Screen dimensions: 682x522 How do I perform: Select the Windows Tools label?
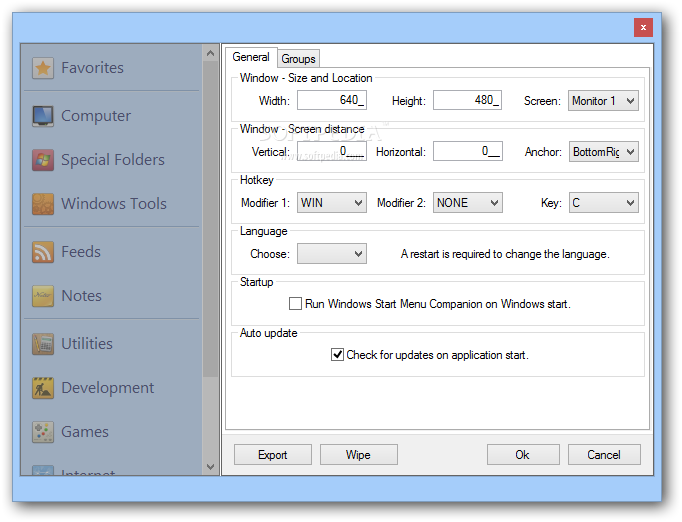(114, 204)
